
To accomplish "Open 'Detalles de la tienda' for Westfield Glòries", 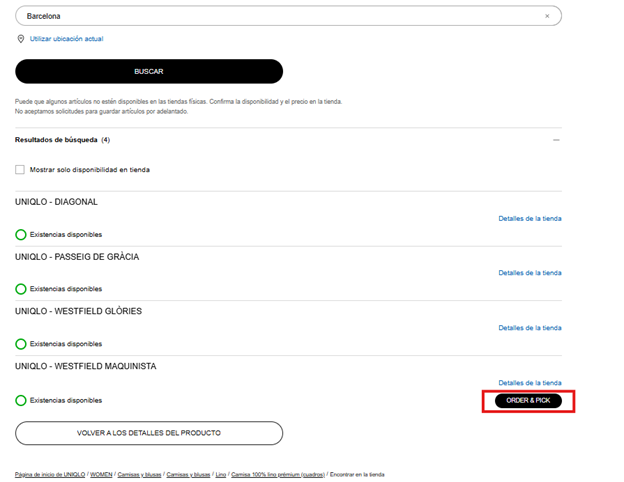I will click(530, 328).
